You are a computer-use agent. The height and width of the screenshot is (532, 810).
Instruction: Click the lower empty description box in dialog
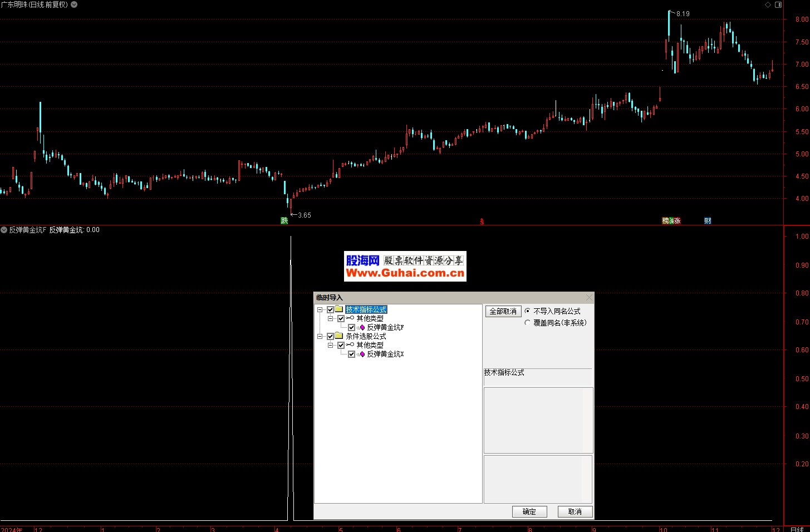(538, 479)
